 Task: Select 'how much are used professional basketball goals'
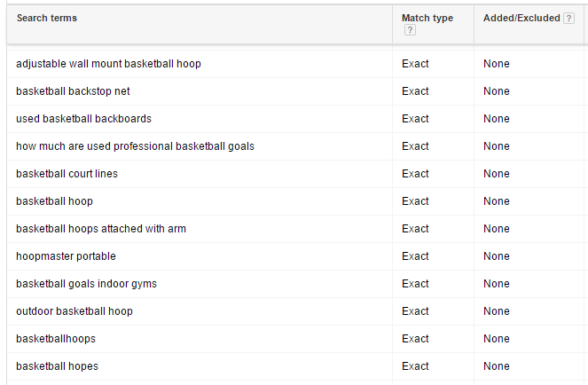[135, 146]
